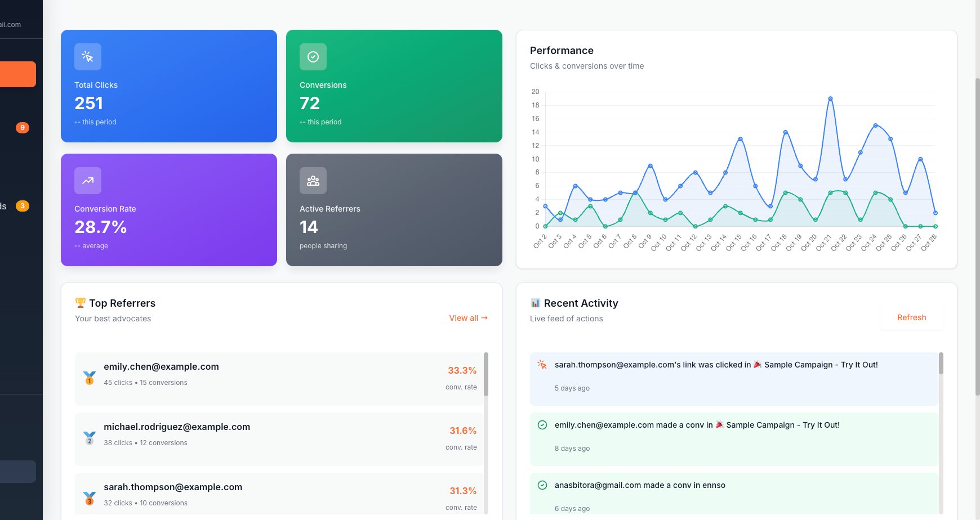Click the checkmark icon on the Conversions card
Screen dimensions: 980x520
click(313, 57)
